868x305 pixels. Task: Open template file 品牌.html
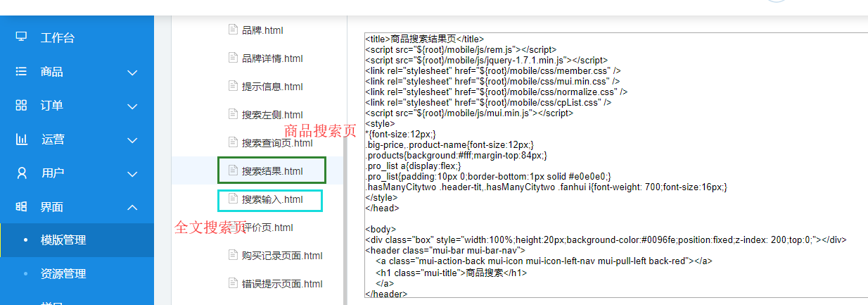coord(262,30)
